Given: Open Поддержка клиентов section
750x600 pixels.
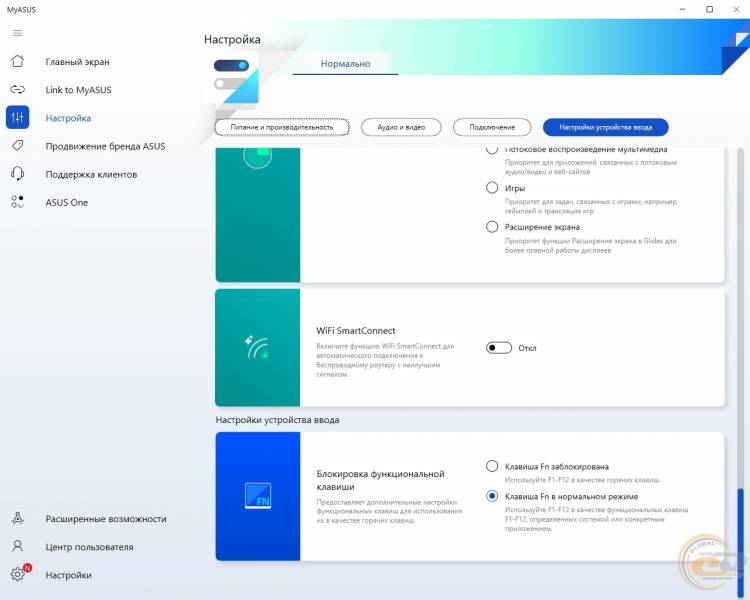Looking at the screenshot, I should pos(91,174).
